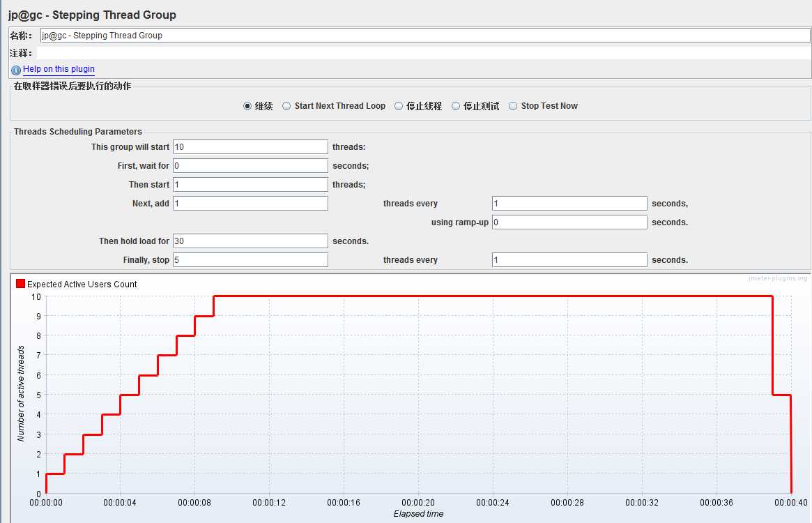This screenshot has width=812, height=523.
Task: Focus the 'Finally, stop' threads field
Action: [251, 259]
